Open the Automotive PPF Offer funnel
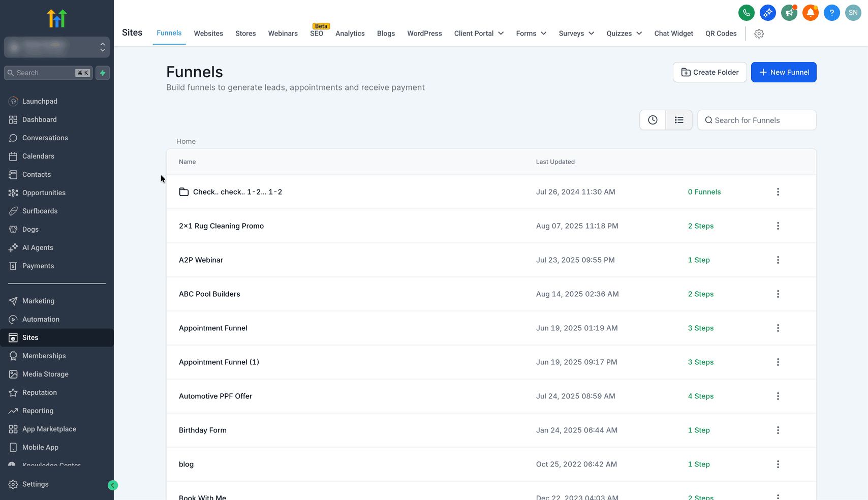This screenshot has width=868, height=500. 215,396
